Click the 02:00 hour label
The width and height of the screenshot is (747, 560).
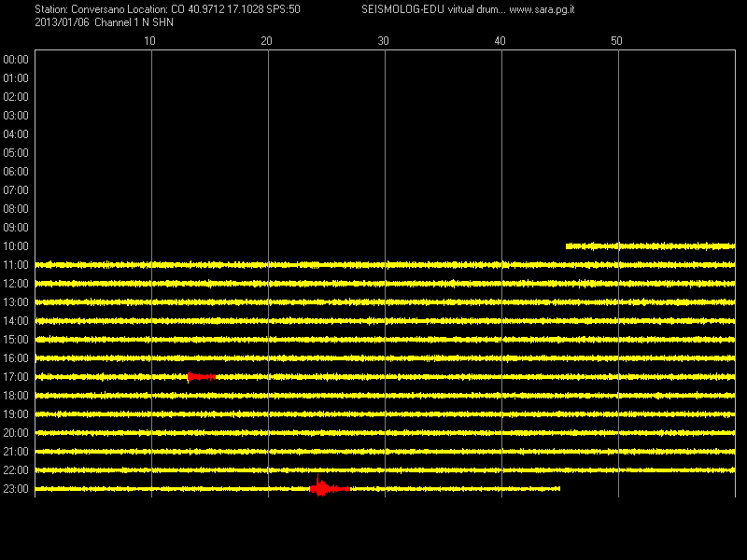tap(16, 97)
